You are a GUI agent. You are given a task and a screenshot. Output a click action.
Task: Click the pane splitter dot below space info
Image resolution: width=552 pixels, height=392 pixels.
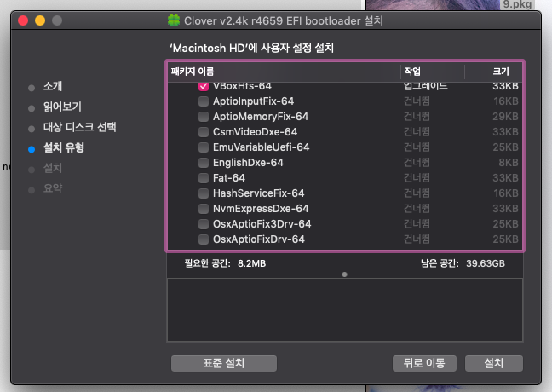[x=345, y=274]
